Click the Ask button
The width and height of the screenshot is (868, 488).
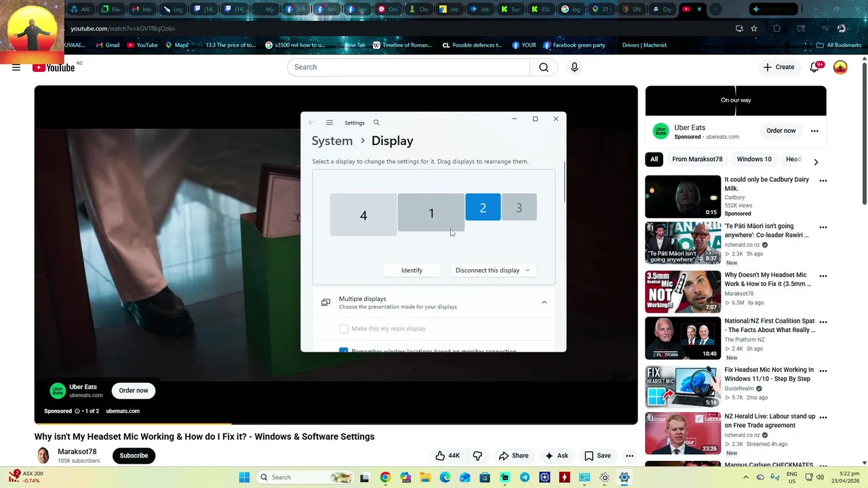[x=557, y=455]
